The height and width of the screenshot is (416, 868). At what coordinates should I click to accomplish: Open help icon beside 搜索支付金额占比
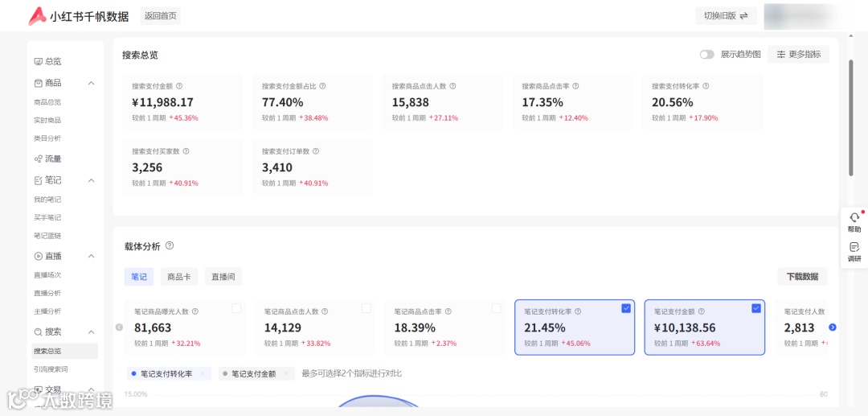pyautogui.click(x=322, y=86)
